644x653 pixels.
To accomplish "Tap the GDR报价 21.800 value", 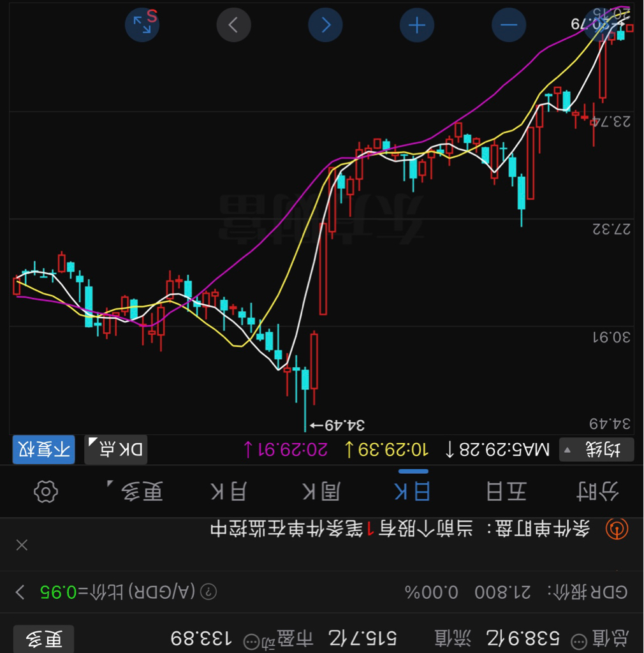I will pyautogui.click(x=503, y=592).
